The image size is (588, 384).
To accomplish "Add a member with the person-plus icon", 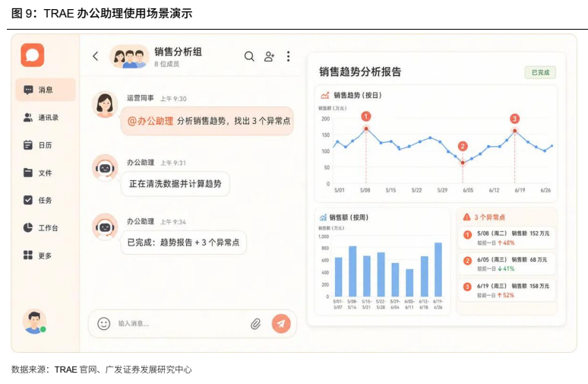I will click(269, 56).
